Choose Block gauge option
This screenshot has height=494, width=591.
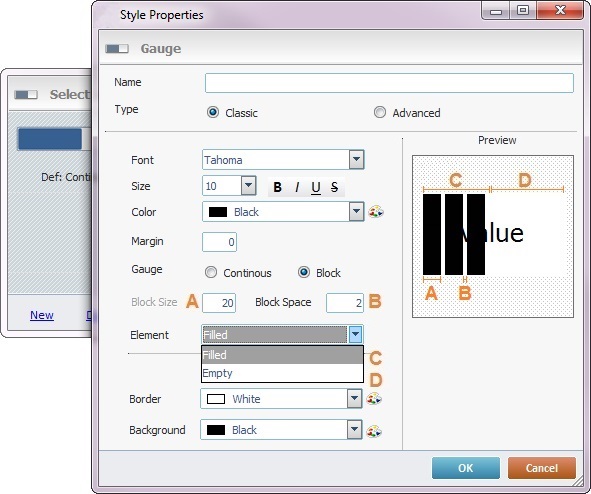(x=304, y=272)
